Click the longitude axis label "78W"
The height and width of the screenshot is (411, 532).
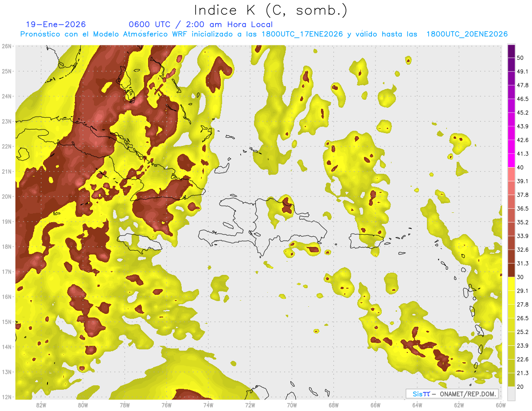tap(125, 405)
